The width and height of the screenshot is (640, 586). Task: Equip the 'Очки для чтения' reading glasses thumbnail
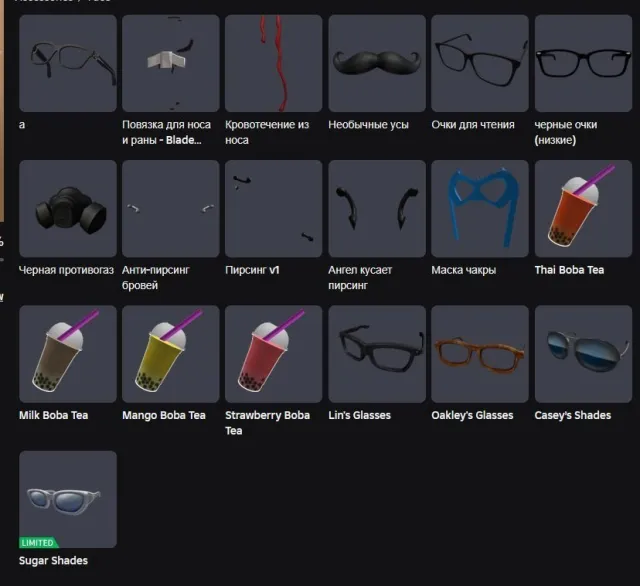coord(480,63)
